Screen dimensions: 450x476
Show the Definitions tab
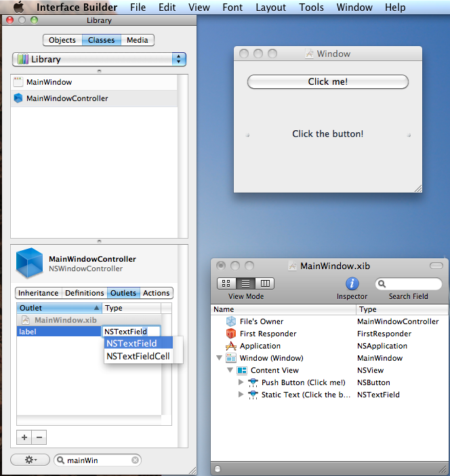pyautogui.click(x=84, y=293)
